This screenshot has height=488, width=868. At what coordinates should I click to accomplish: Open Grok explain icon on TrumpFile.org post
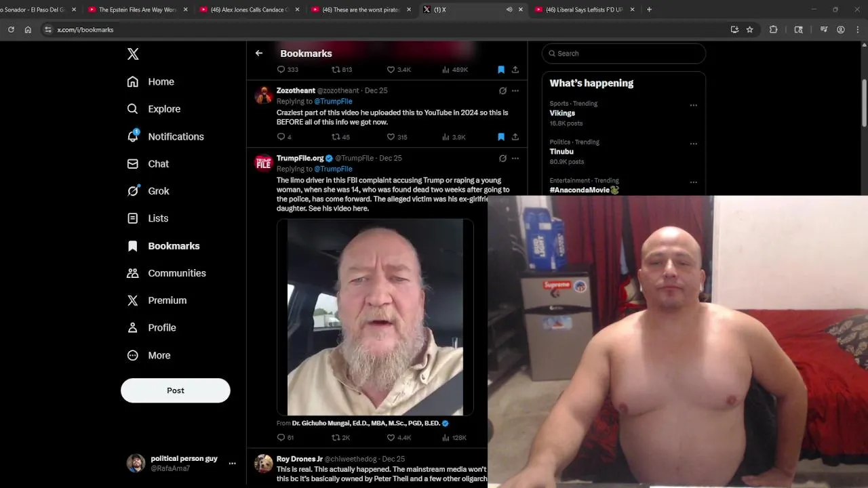pos(502,159)
